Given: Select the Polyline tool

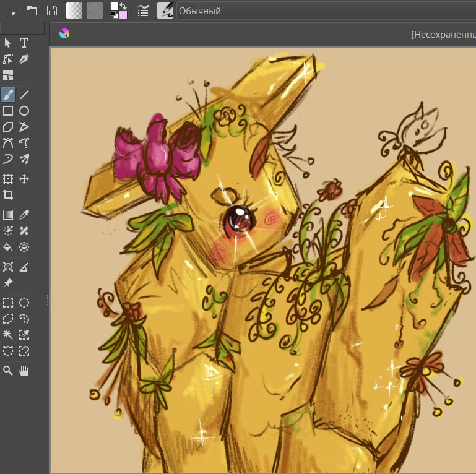Looking at the screenshot, I should click(24, 127).
